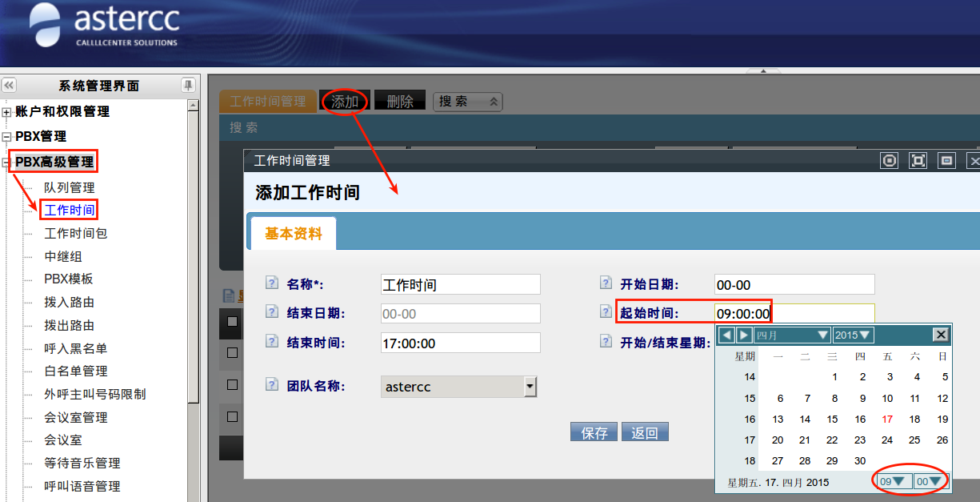Click help icon beside 结束时间 label
This screenshot has width=980, height=502.
[272, 343]
